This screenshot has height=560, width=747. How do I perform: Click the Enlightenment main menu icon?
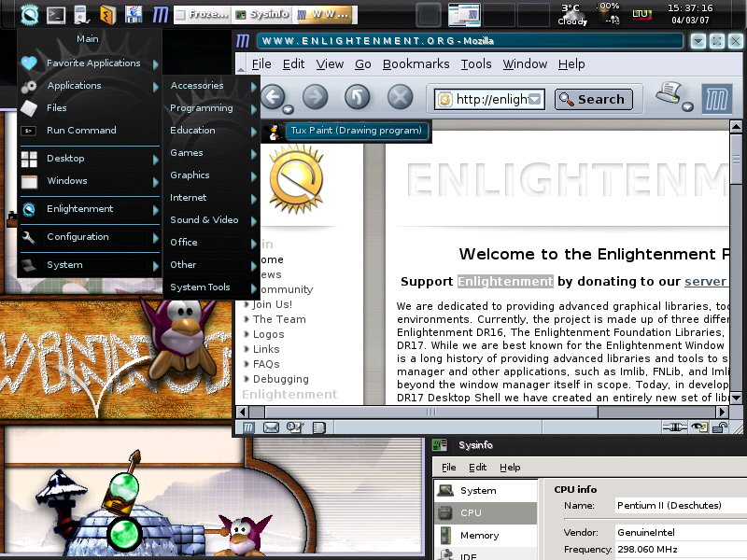tap(29, 14)
